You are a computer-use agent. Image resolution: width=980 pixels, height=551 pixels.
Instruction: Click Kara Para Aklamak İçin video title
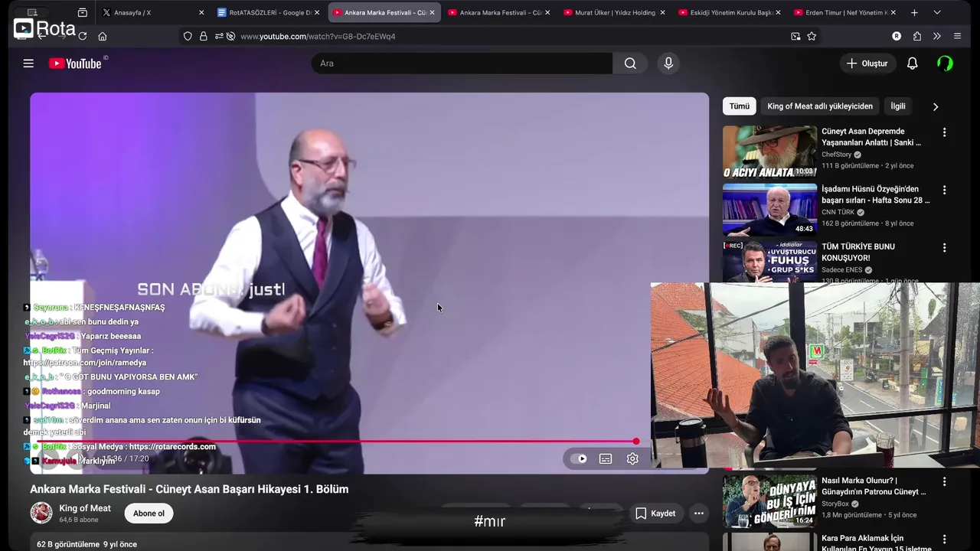click(876, 543)
